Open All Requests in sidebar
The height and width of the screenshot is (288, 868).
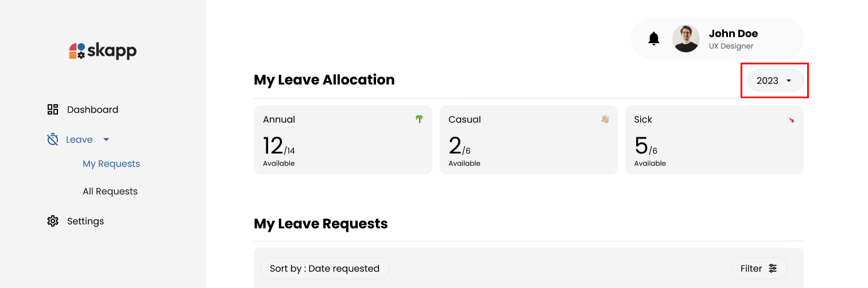(110, 191)
